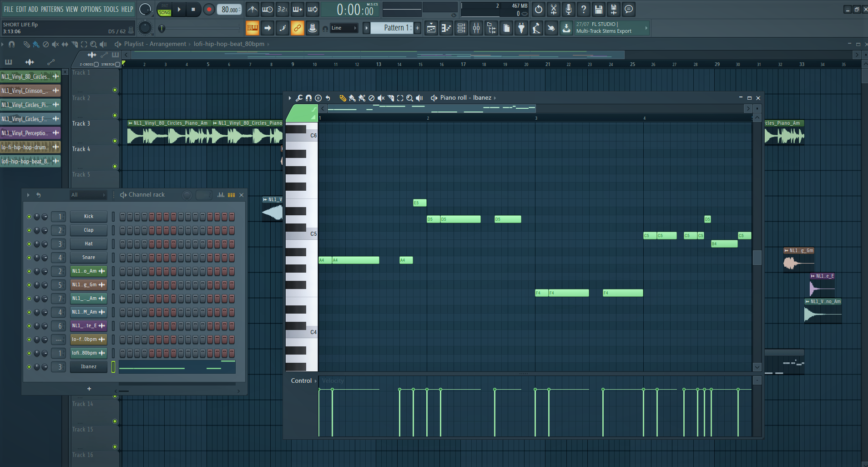
Task: Open Piano roll tools wrench menu
Action: (x=299, y=98)
